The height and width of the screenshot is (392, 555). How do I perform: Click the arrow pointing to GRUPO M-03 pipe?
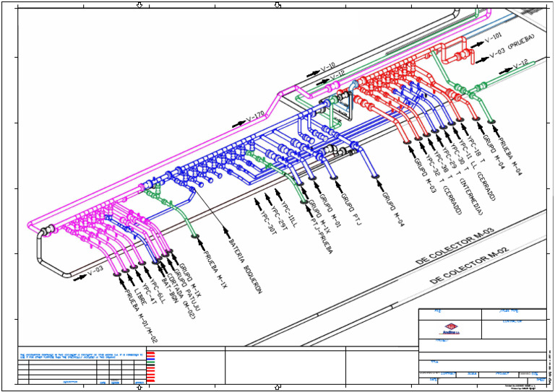(x=412, y=150)
